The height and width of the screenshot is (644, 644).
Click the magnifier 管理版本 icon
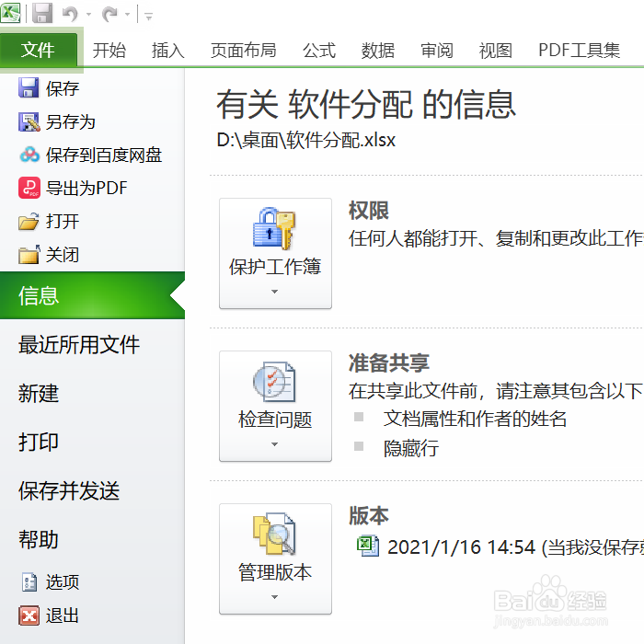click(x=274, y=534)
